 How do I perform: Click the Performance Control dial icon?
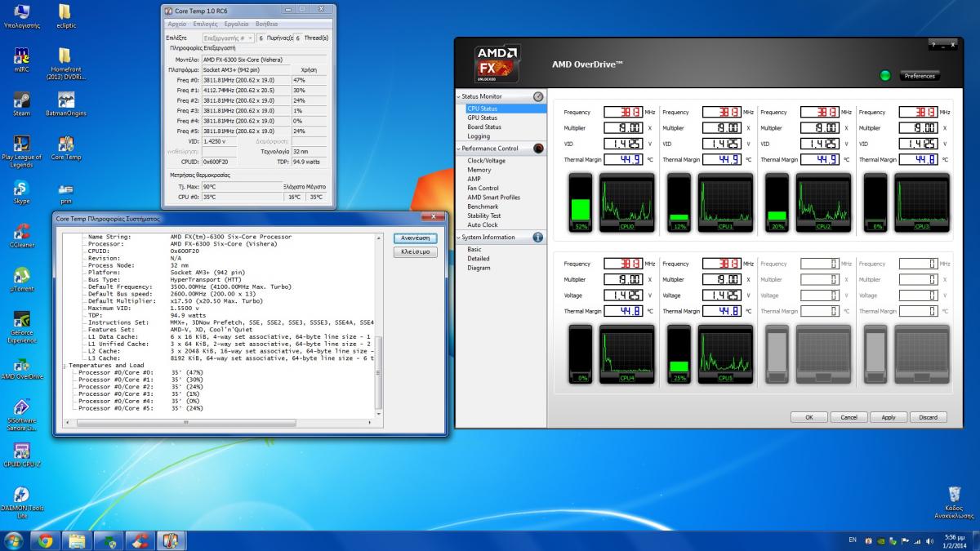tap(538, 149)
